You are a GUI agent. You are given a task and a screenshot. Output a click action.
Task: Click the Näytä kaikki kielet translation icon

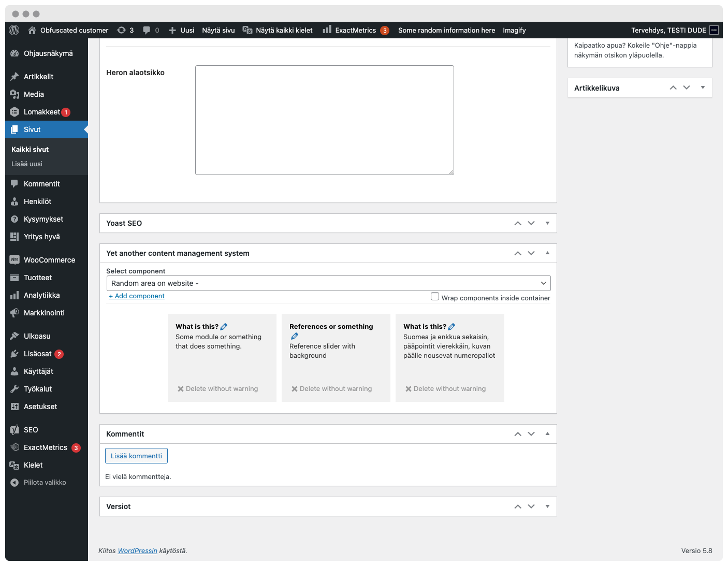(247, 30)
